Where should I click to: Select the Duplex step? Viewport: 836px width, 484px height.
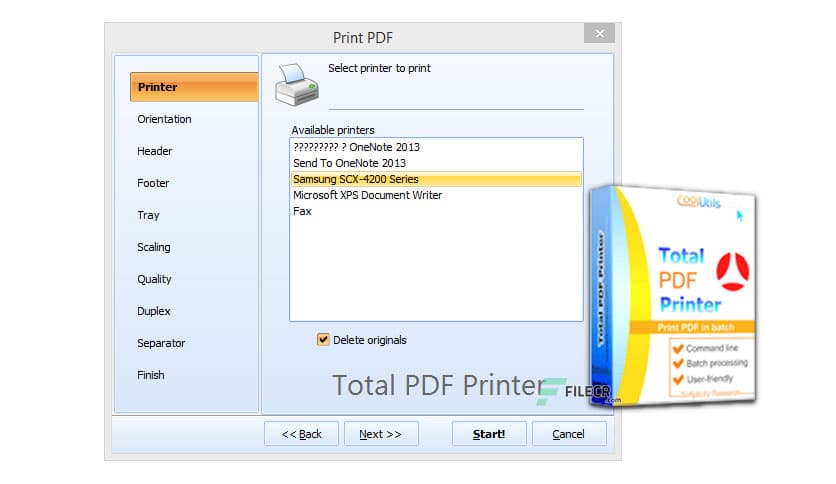pyautogui.click(x=154, y=311)
